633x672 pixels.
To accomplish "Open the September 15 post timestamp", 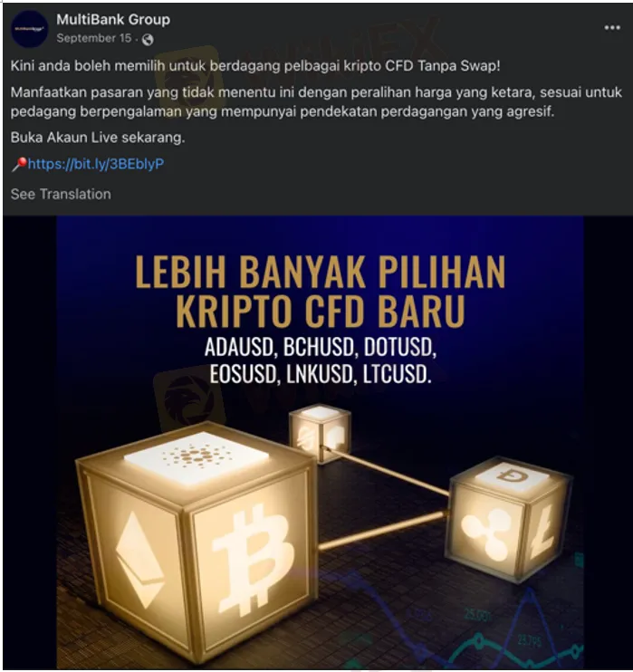I will (x=94, y=38).
